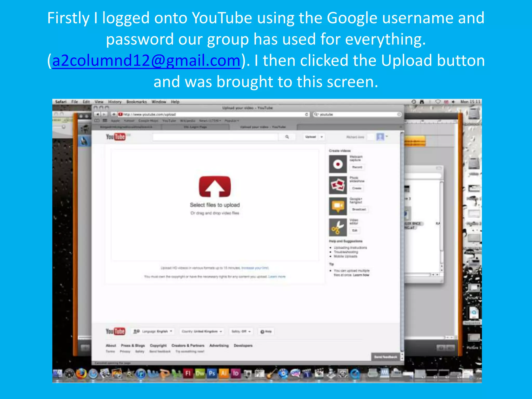Expand the arrow beside the Upload button
Viewport: 532px width, 399px height.
[x=322, y=137]
